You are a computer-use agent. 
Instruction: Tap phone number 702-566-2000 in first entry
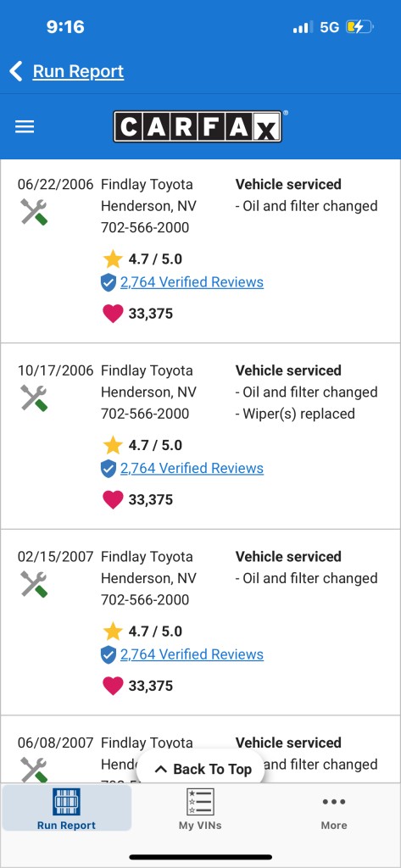click(x=145, y=227)
